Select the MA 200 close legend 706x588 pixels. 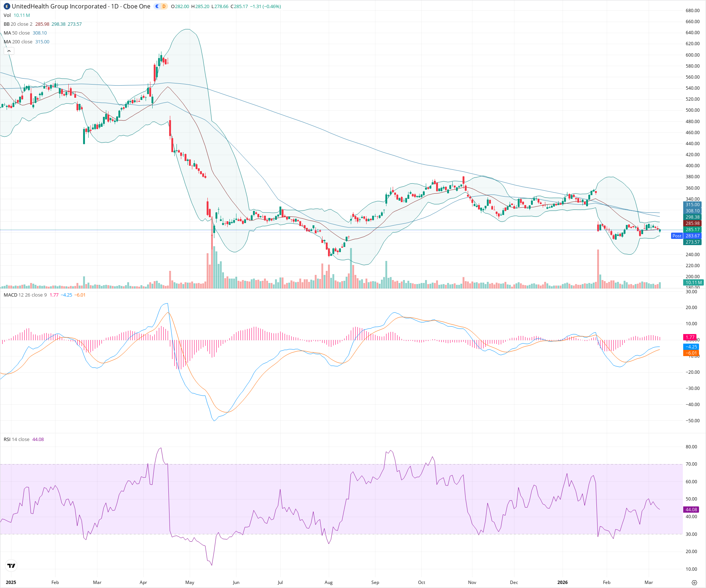17,42
